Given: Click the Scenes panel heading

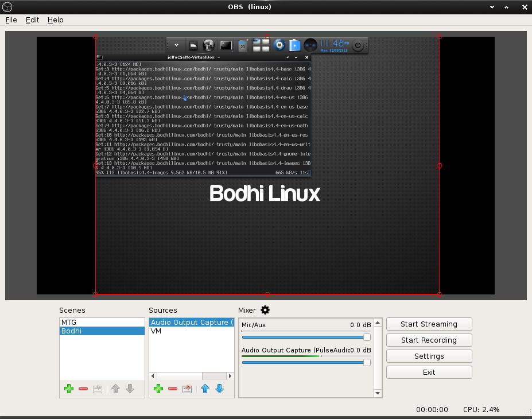Looking at the screenshot, I should point(72,311).
